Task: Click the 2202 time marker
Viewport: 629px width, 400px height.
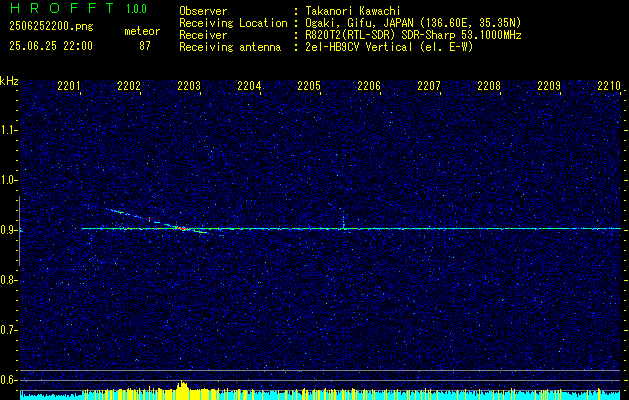Action: 129,86
